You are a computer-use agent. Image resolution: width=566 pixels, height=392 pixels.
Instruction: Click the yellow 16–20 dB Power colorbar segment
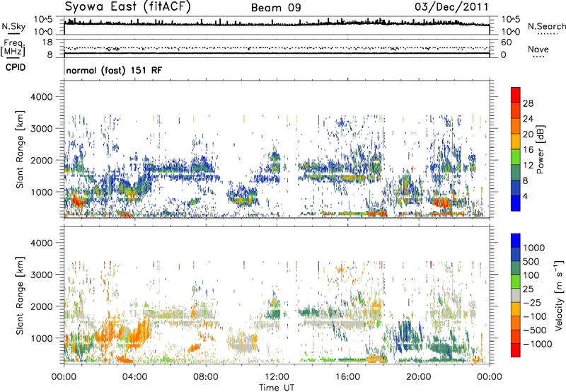point(516,141)
